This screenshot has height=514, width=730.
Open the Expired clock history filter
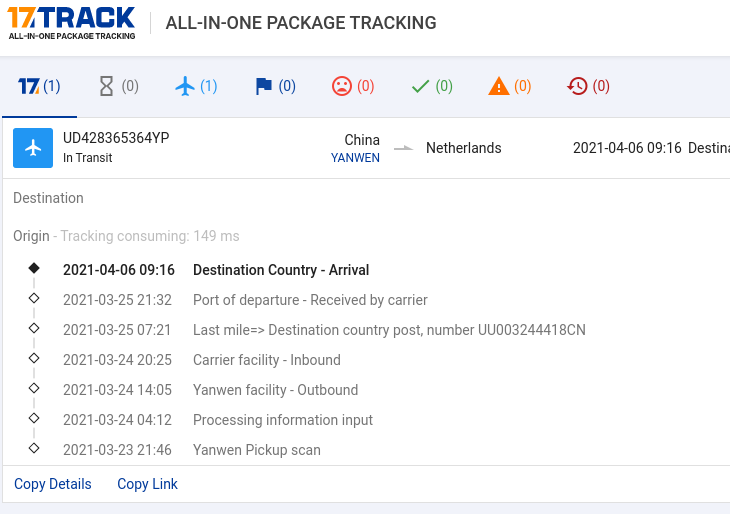pos(588,86)
